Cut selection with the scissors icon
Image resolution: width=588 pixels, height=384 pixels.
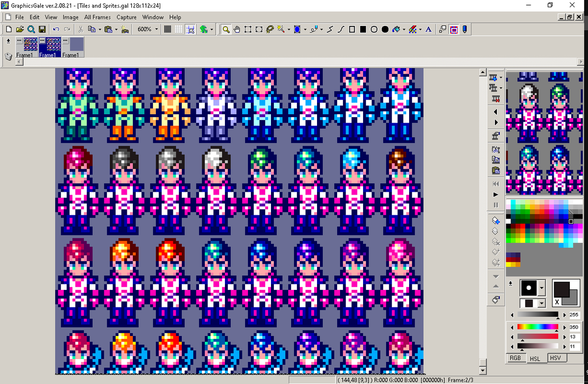pos(80,29)
